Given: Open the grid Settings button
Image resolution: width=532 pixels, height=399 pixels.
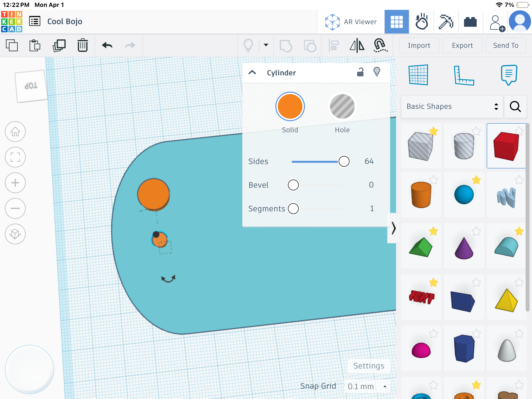Looking at the screenshot, I should coord(369,366).
